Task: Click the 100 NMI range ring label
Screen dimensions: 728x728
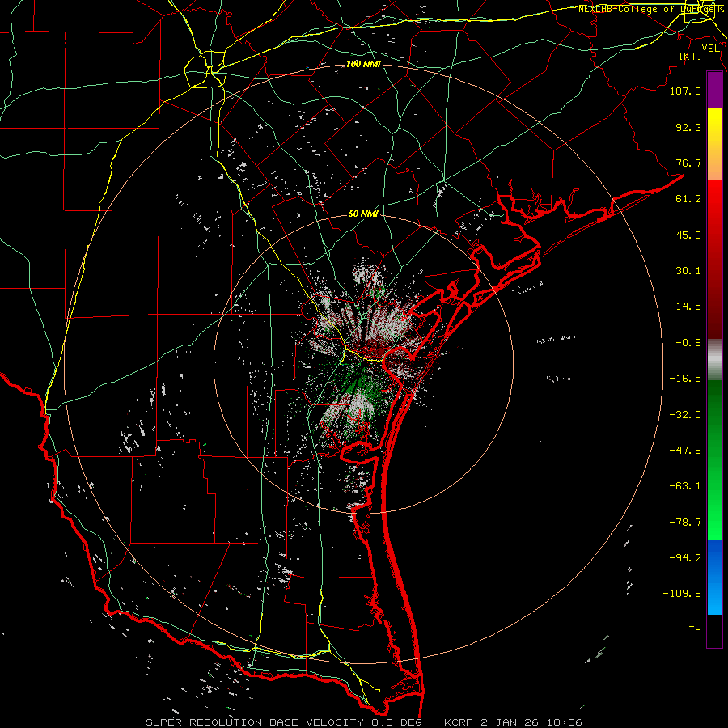Action: point(363,64)
